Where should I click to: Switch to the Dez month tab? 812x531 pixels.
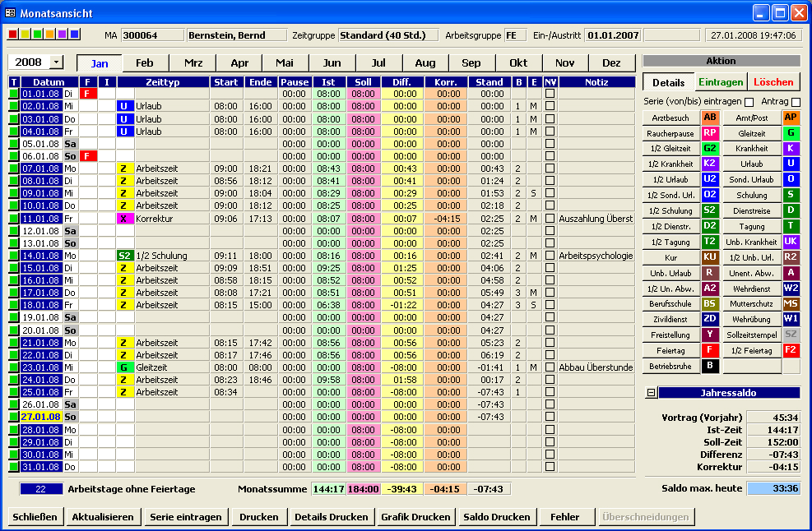pos(611,62)
